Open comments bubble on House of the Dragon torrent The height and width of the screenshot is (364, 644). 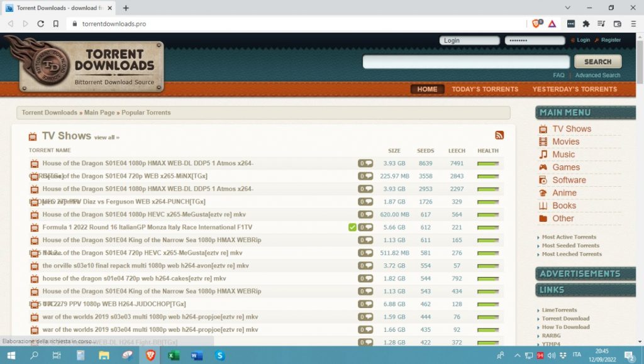click(367, 163)
